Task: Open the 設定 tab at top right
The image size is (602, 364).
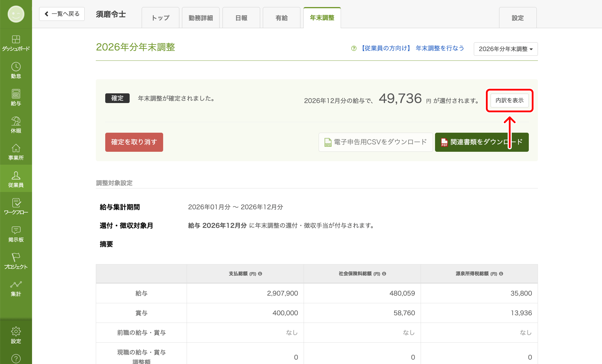Action: (518, 18)
